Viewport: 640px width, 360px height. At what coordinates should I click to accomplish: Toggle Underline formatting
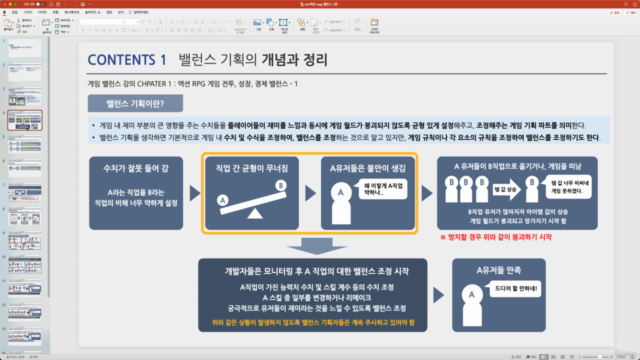click(96, 30)
